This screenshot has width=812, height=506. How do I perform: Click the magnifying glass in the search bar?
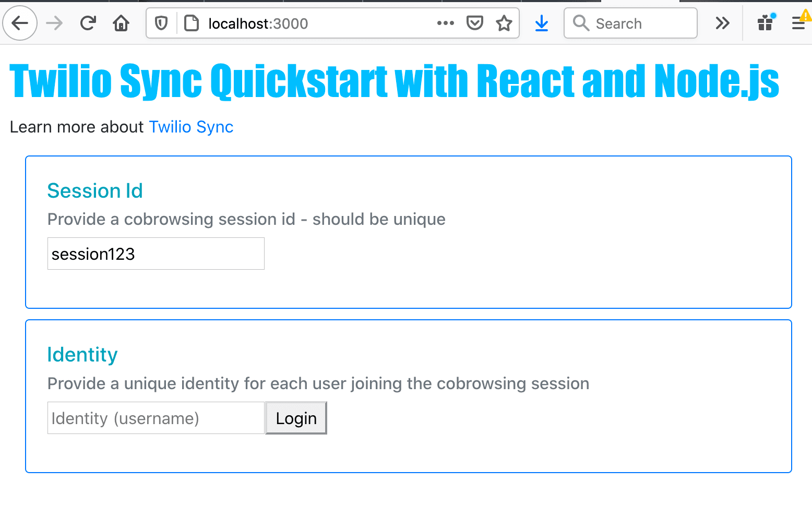(581, 23)
